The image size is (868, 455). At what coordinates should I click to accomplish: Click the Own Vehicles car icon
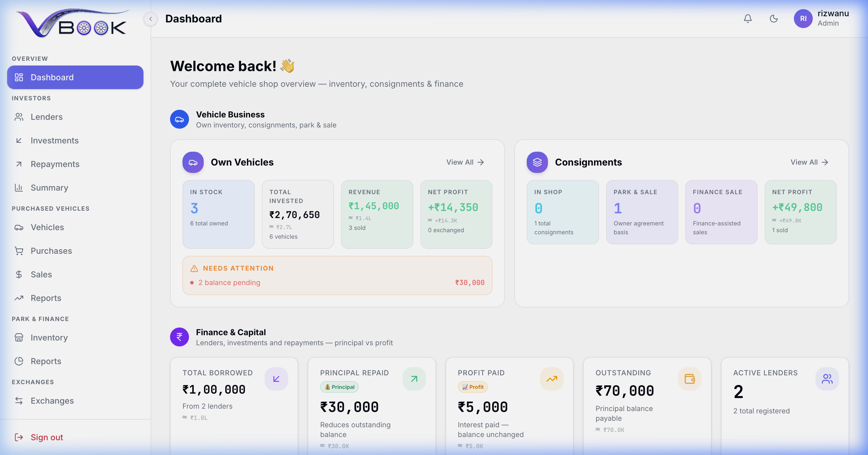pyautogui.click(x=193, y=162)
